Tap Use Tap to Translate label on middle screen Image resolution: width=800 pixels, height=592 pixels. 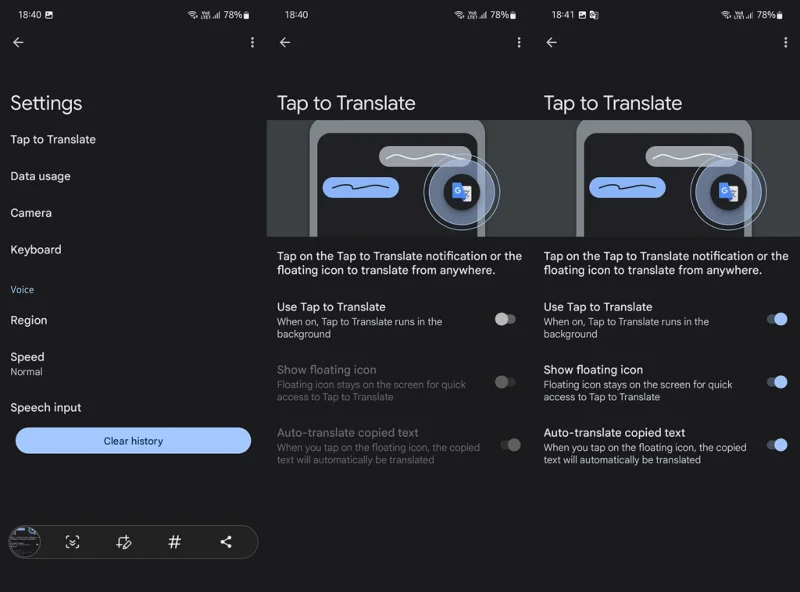coord(331,307)
